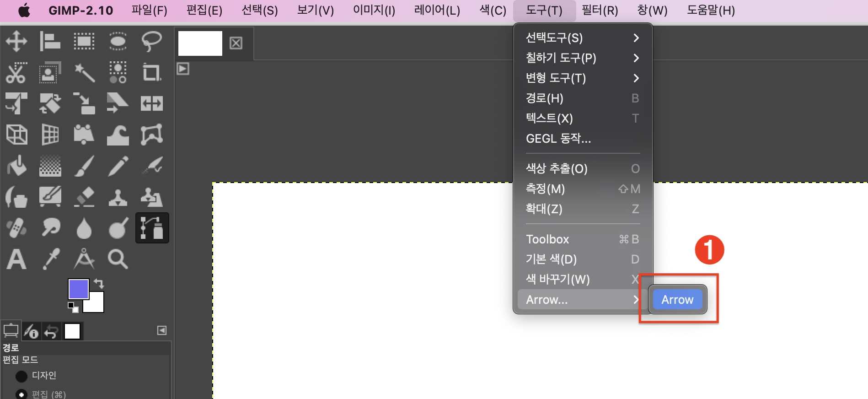This screenshot has width=868, height=399.
Task: Pick the Dodge/Burn tool
Action: [x=118, y=228]
